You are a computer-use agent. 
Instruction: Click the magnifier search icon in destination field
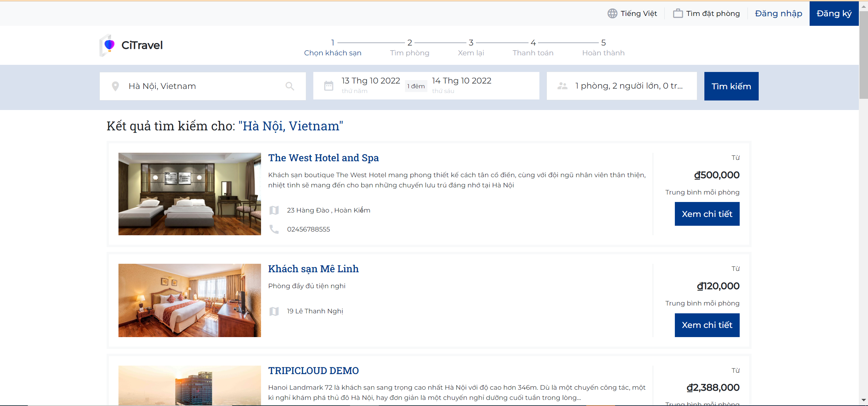tap(290, 86)
